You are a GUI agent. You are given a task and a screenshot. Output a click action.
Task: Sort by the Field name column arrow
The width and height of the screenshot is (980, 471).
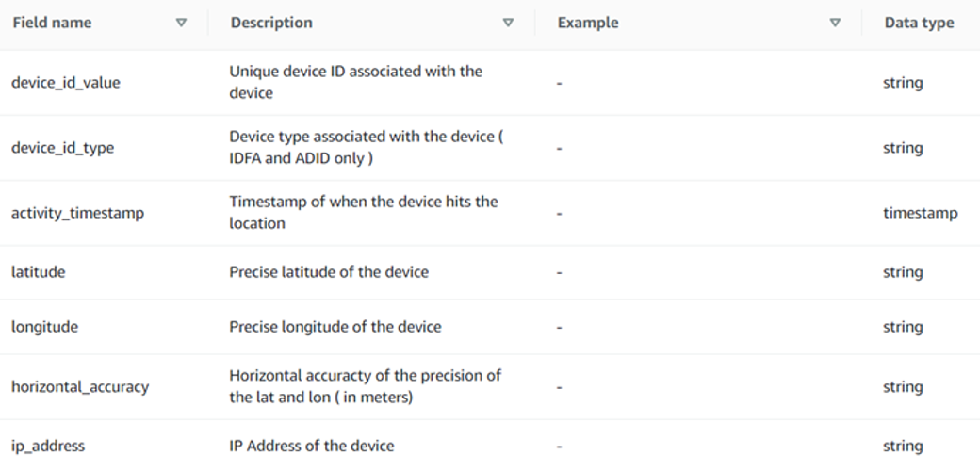181,24
